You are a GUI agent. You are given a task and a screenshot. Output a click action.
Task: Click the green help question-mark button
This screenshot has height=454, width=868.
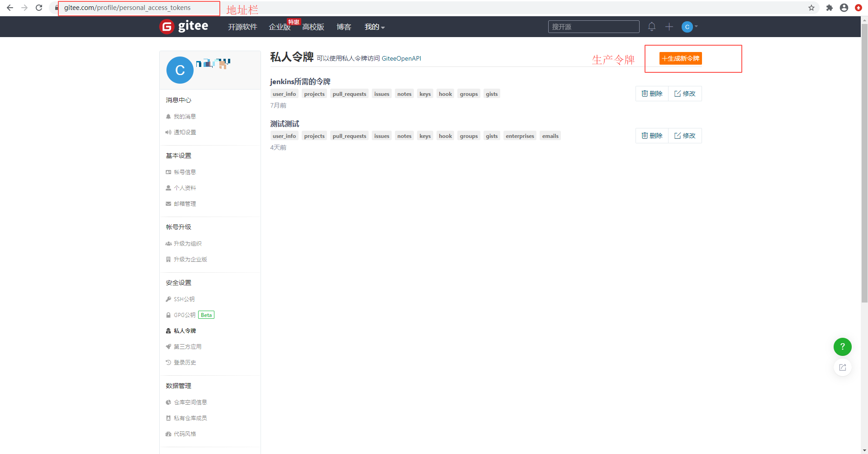(843, 347)
